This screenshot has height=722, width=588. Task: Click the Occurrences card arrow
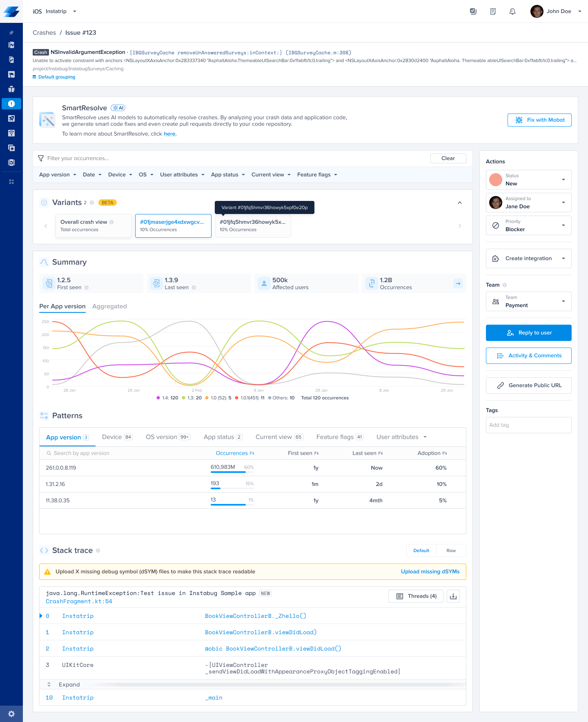[458, 283]
